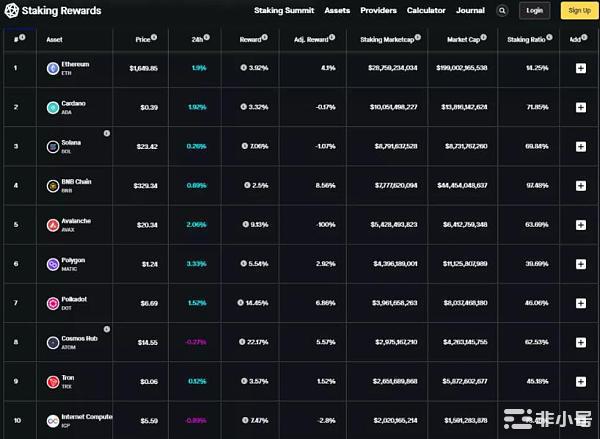The image size is (600, 439).
Task: Click the Solana coin icon
Action: coord(52,146)
